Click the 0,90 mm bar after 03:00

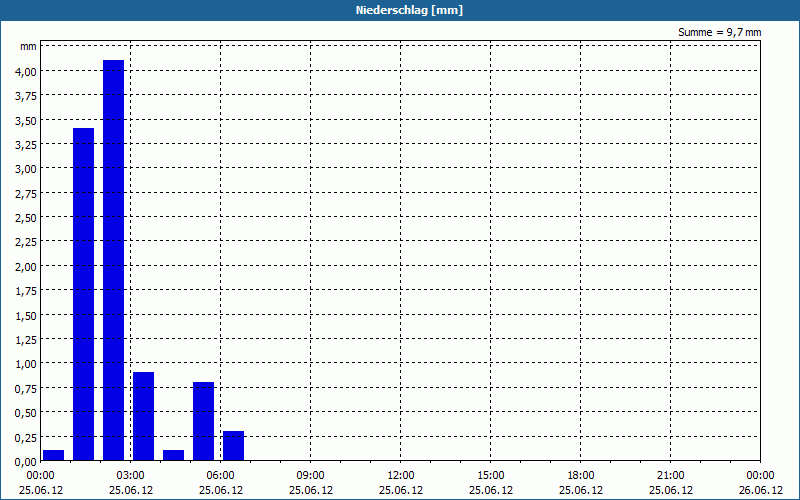click(143, 416)
